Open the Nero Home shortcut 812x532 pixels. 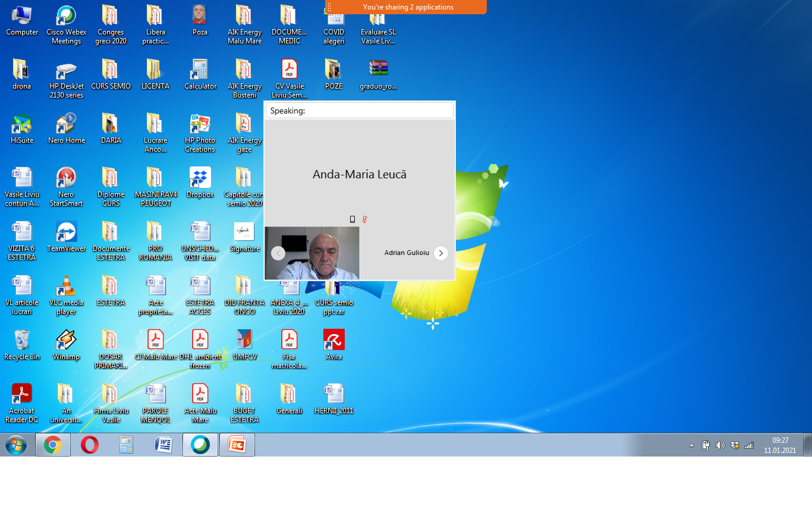[67, 128]
